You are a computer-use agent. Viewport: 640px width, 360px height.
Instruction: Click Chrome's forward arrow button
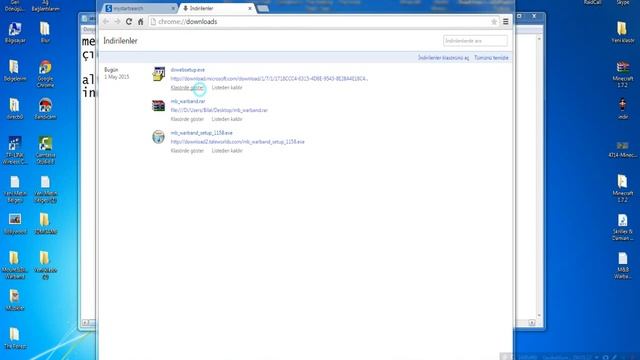pos(118,22)
